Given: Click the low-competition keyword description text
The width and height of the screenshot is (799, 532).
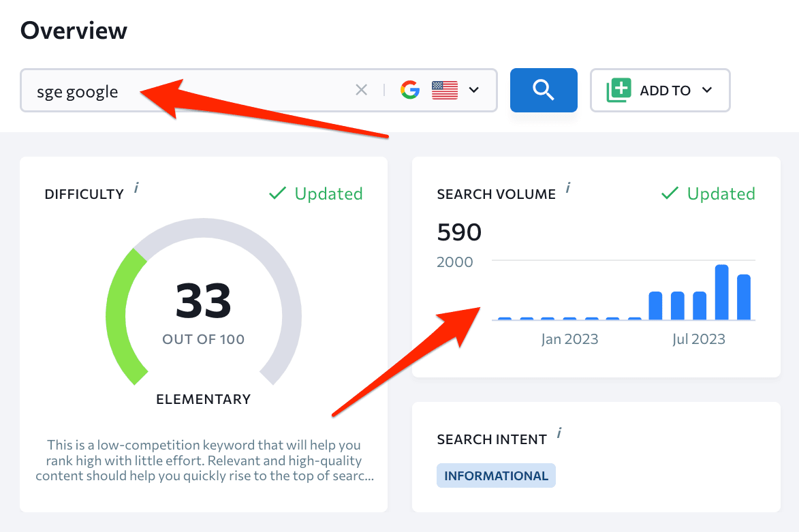Looking at the screenshot, I should point(204,460).
